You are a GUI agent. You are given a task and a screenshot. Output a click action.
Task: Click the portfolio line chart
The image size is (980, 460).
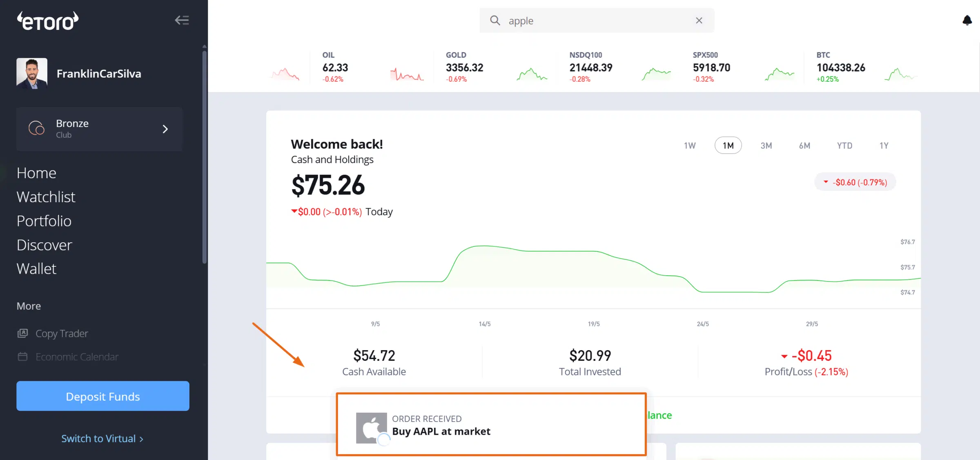pyautogui.click(x=593, y=270)
